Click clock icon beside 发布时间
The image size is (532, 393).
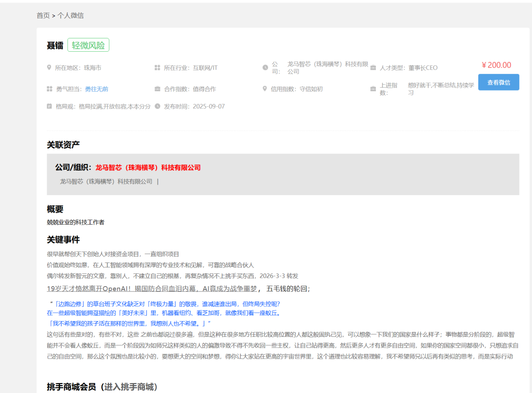158,106
